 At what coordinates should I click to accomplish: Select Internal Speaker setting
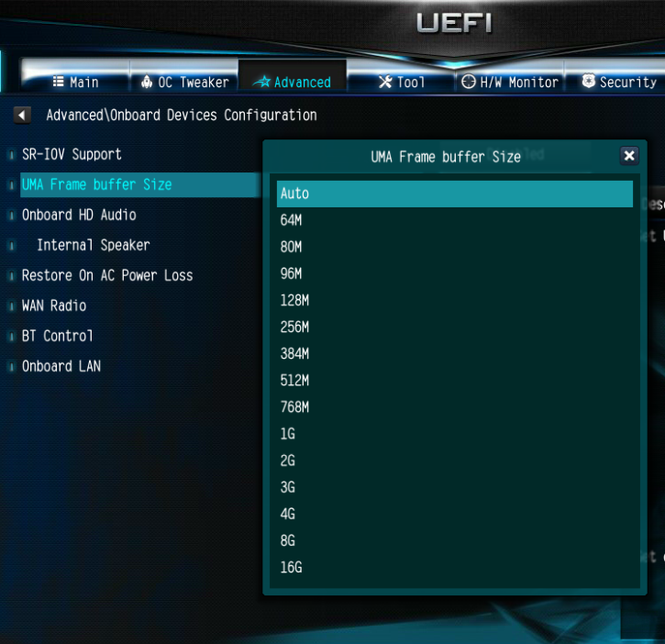94,245
